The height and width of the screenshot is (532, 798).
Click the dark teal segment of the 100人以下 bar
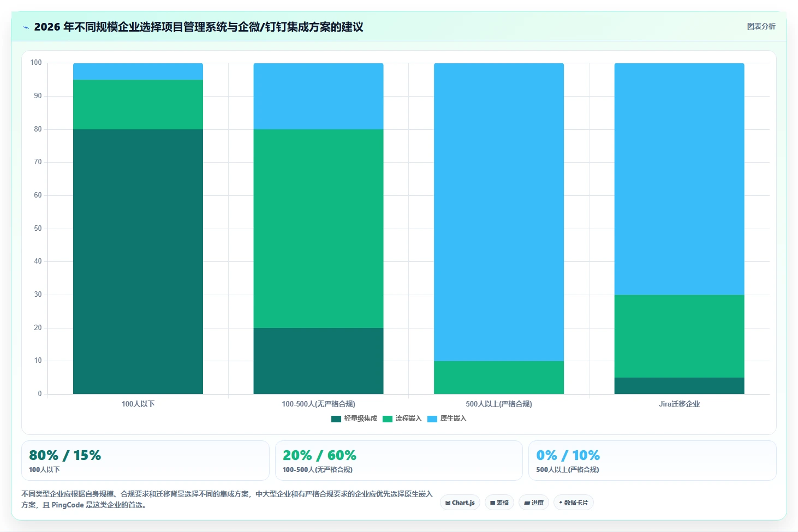tap(138, 261)
